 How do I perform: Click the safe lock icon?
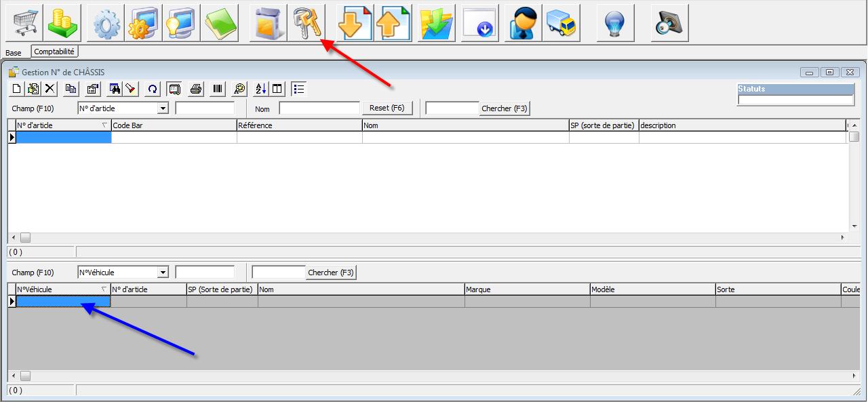(x=669, y=23)
